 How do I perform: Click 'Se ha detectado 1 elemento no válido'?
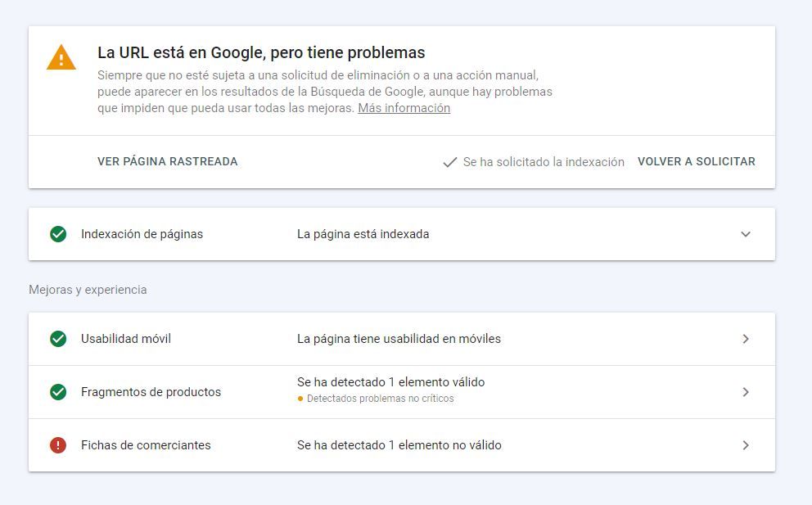tap(399, 445)
